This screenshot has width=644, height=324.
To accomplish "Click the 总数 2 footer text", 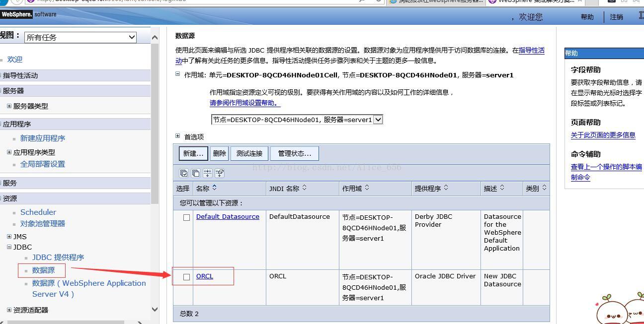I will pyautogui.click(x=189, y=314).
